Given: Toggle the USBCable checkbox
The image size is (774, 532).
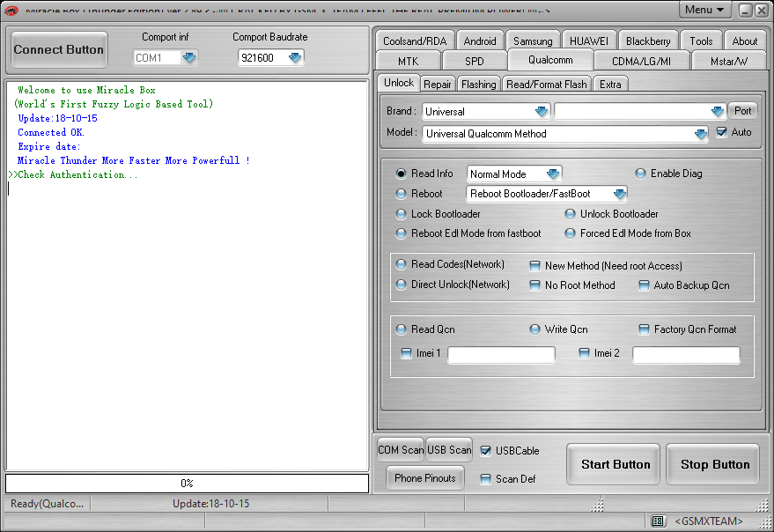Looking at the screenshot, I should tap(486, 451).
